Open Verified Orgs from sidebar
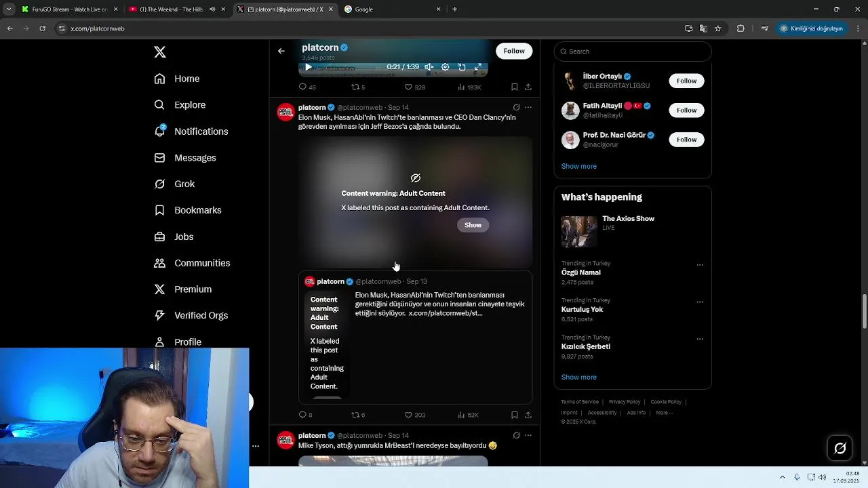The image size is (868, 488). (x=191, y=315)
